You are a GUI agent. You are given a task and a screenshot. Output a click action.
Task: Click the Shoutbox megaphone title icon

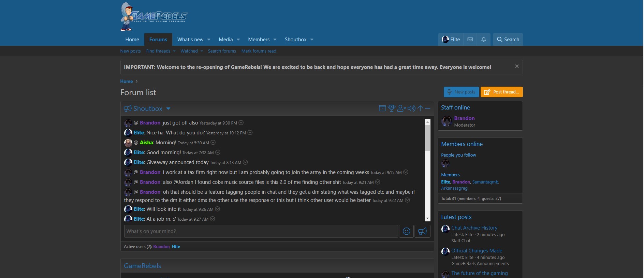click(128, 108)
